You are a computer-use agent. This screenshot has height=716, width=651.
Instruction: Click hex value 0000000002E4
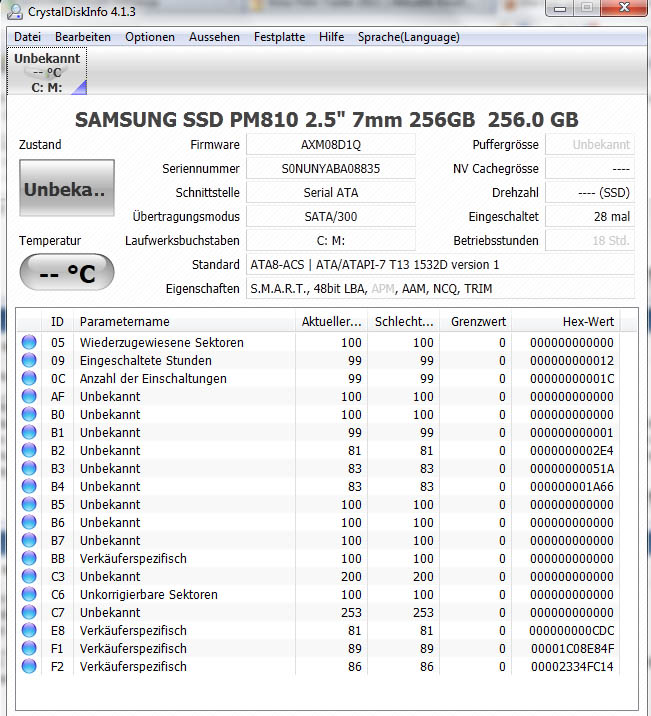(572, 451)
